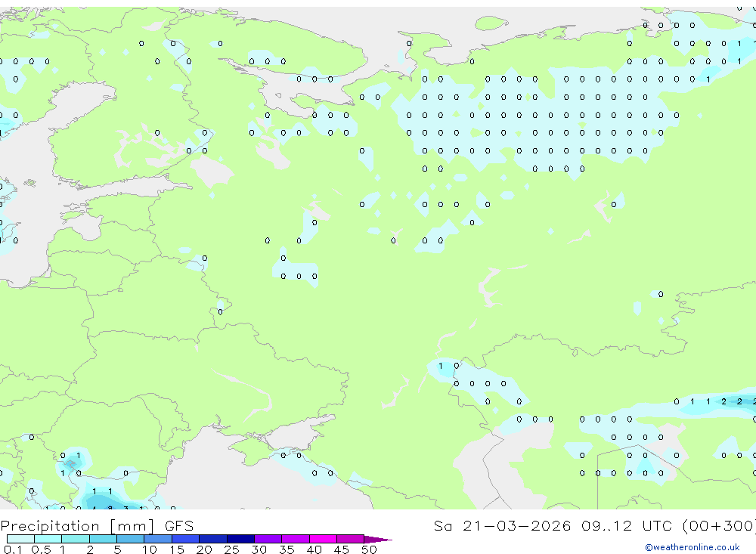Image resolution: width=756 pixels, height=554 pixels.
Task: Select the 10–15 mm legend swatch
Action: click(158, 539)
